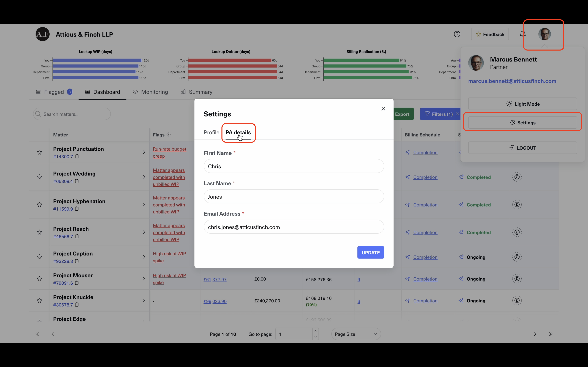
Task: Increment the go-to-page stepper up arrow
Action: click(x=315, y=331)
